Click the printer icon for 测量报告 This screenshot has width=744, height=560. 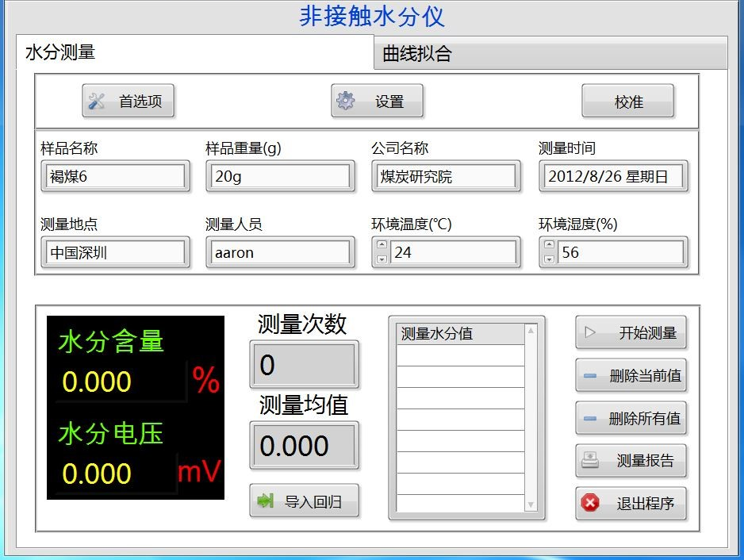(x=589, y=461)
